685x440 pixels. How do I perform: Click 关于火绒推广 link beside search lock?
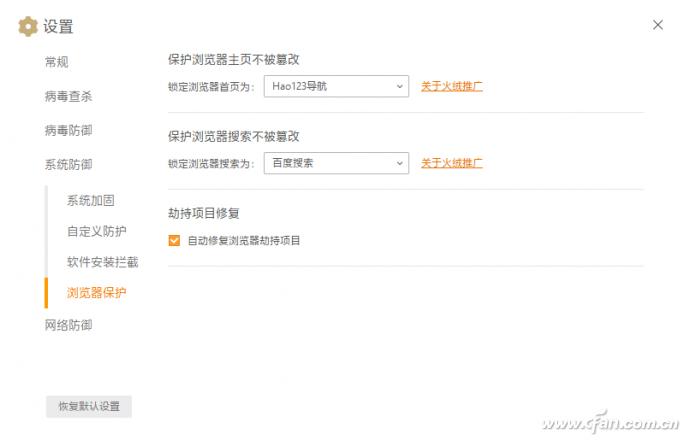[x=452, y=163]
